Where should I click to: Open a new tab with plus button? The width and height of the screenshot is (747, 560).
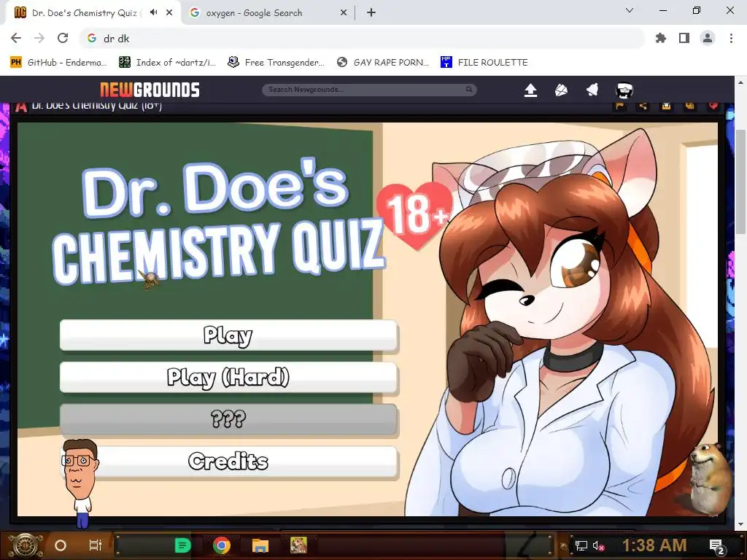371,12
